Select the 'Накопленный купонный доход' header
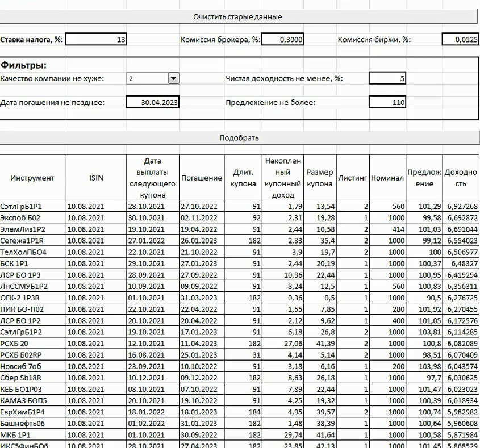Viewport: 480px width, 448px height. click(283, 178)
